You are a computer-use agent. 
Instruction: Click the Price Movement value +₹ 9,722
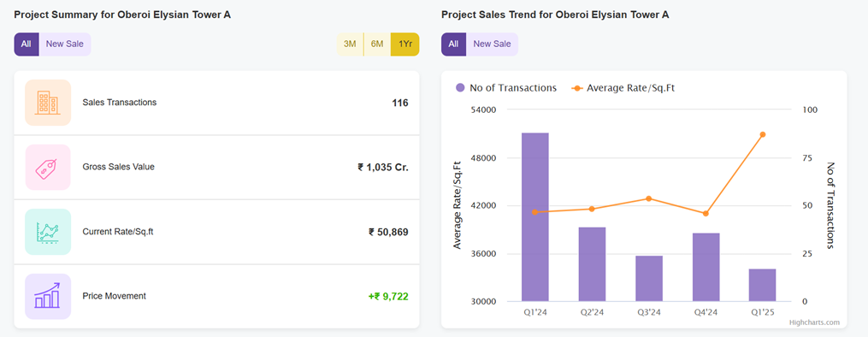pyautogui.click(x=388, y=297)
